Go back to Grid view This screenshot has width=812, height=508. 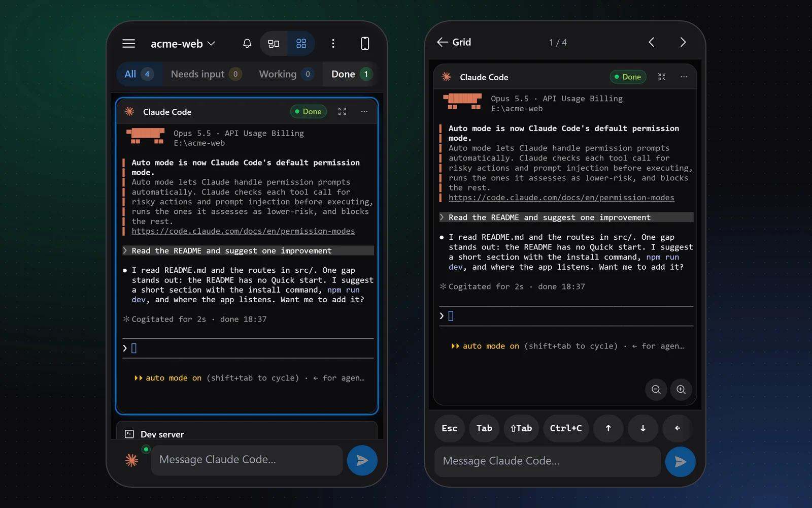(x=454, y=42)
